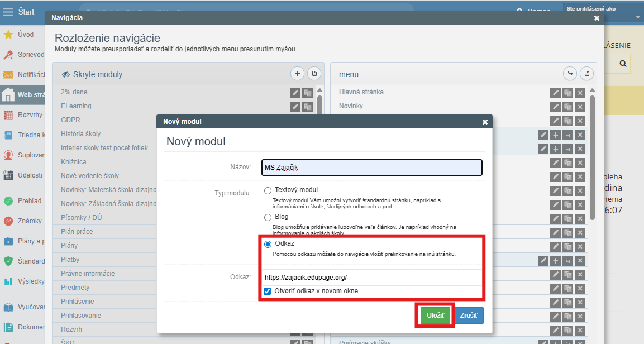This screenshot has width=644, height=344.
Task: Click the pencil edit icon for 2% dane
Action: pyautogui.click(x=295, y=93)
